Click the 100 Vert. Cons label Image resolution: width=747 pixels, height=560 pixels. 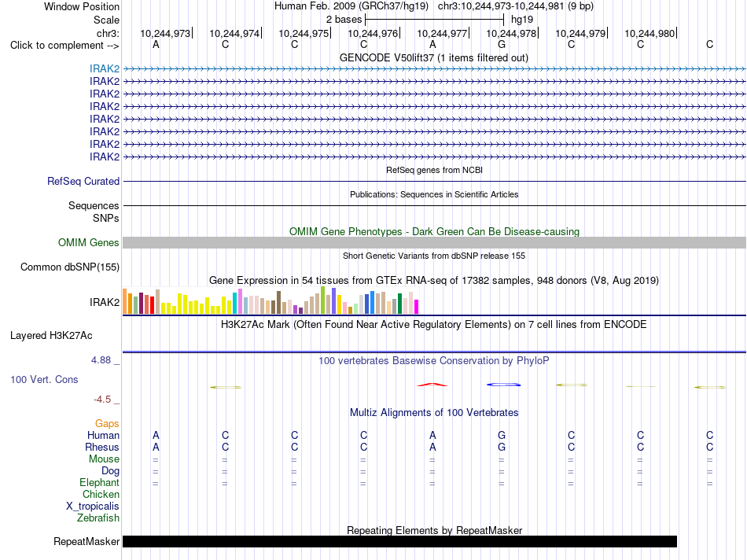[x=44, y=380]
